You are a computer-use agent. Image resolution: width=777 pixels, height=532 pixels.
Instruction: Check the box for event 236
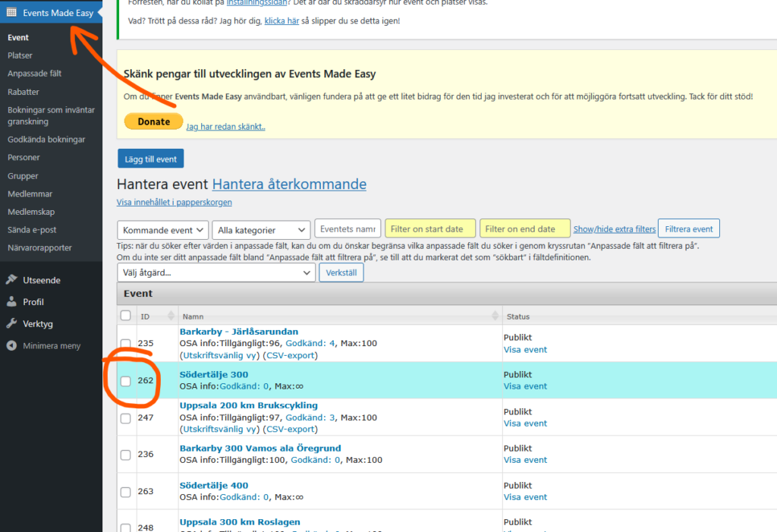coord(125,455)
